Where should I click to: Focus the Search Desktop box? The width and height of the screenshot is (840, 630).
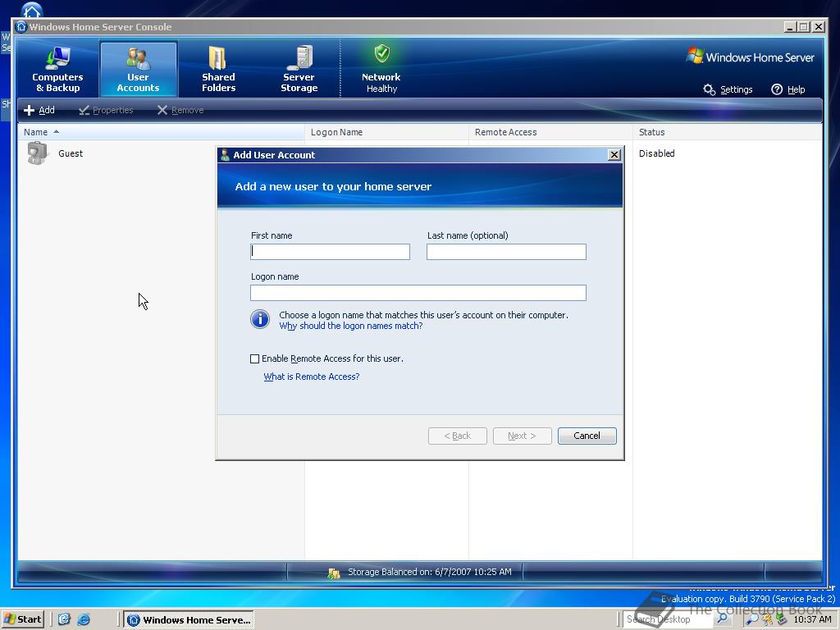point(668,619)
